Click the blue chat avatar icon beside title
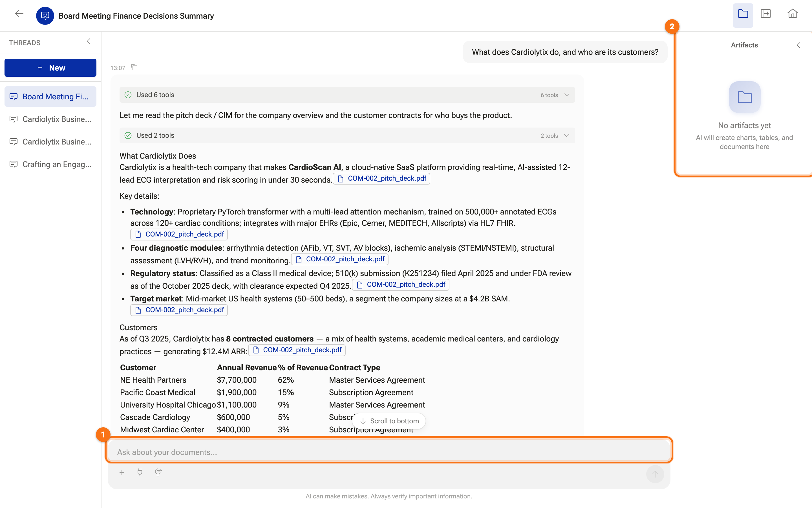The height and width of the screenshot is (508, 812). point(45,16)
